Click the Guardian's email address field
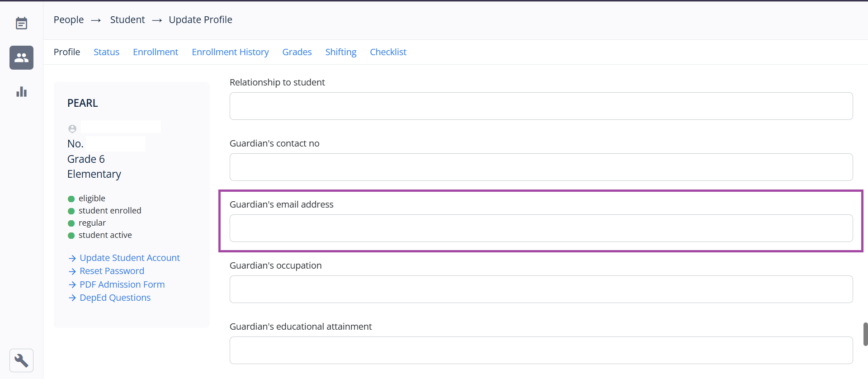Image resolution: width=868 pixels, height=379 pixels. point(541,228)
